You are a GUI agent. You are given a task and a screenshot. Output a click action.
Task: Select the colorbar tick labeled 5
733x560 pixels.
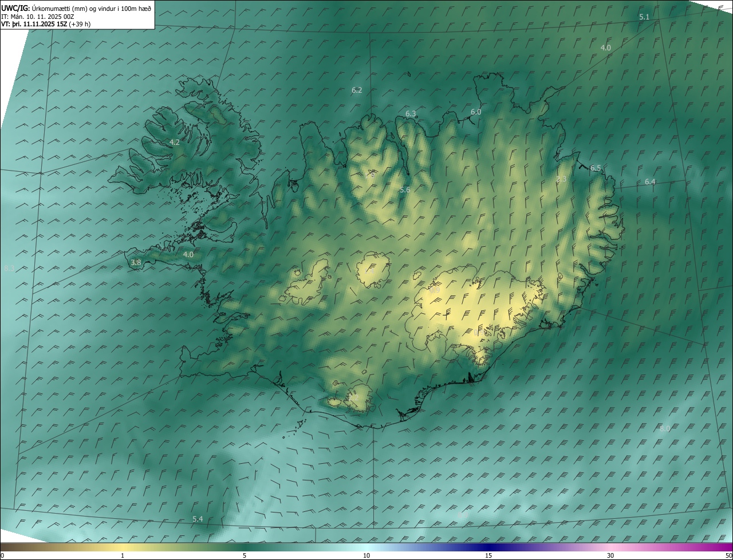[x=245, y=556]
